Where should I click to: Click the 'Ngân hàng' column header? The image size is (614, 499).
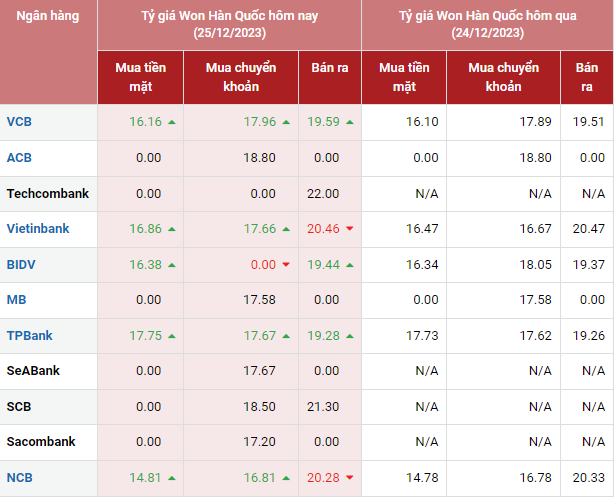click(48, 17)
